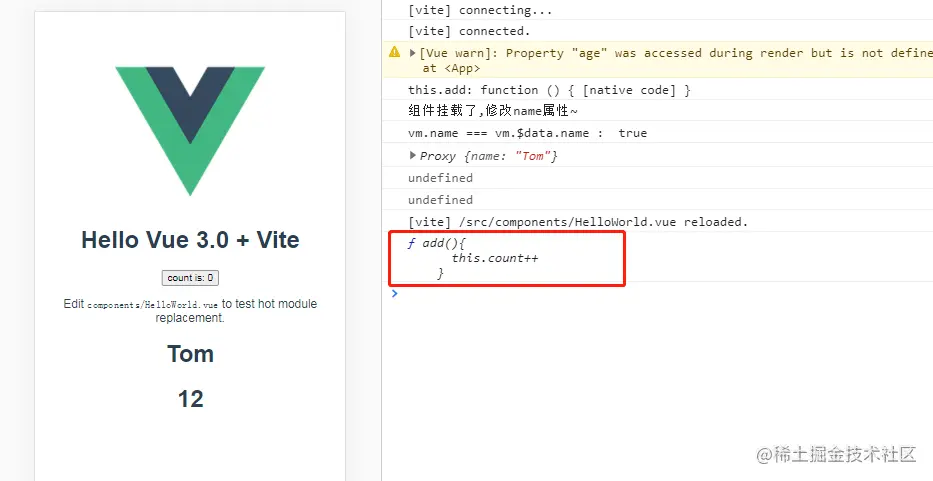Click the "this.count++" code line

point(495,258)
